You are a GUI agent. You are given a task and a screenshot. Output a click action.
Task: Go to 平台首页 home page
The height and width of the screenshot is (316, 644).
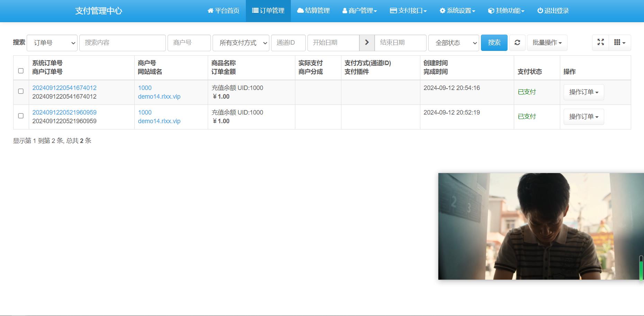(x=223, y=11)
